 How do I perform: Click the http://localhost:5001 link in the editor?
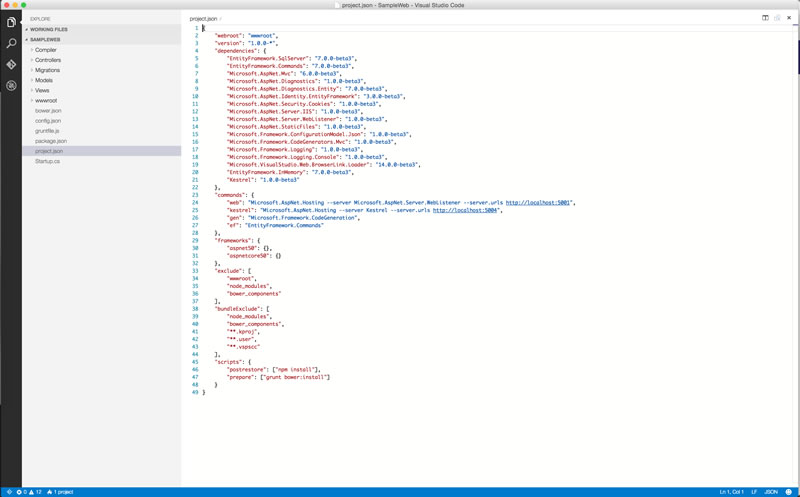point(539,203)
